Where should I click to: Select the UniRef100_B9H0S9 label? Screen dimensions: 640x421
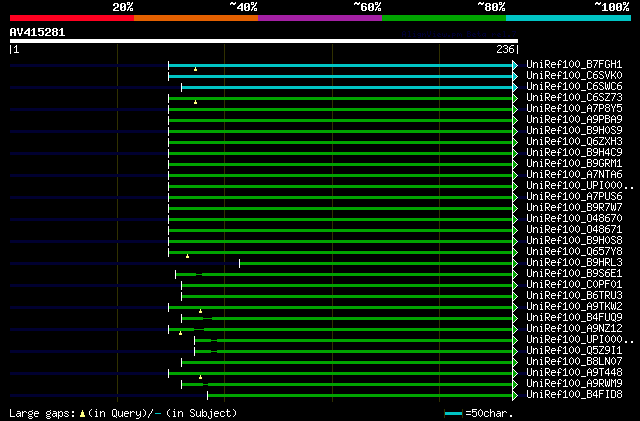(x=574, y=131)
